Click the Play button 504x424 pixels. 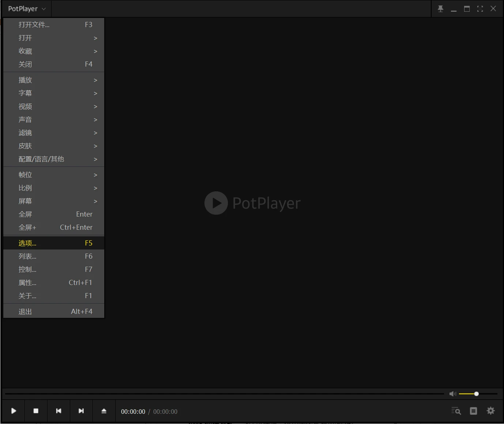click(14, 411)
